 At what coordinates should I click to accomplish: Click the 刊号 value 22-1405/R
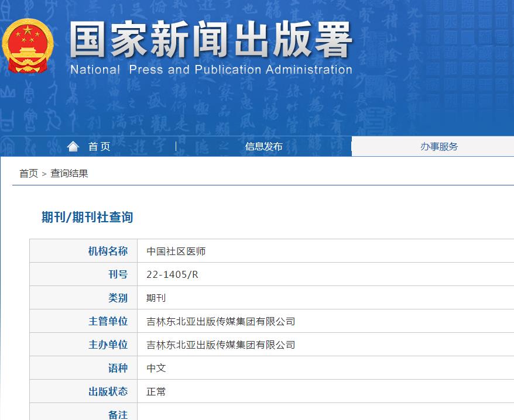172,274
